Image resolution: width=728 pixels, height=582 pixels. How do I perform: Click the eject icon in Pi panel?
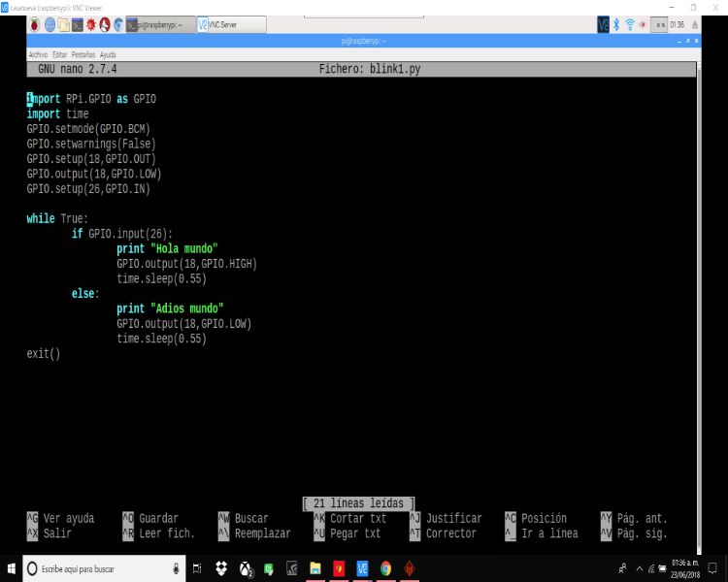point(694,25)
